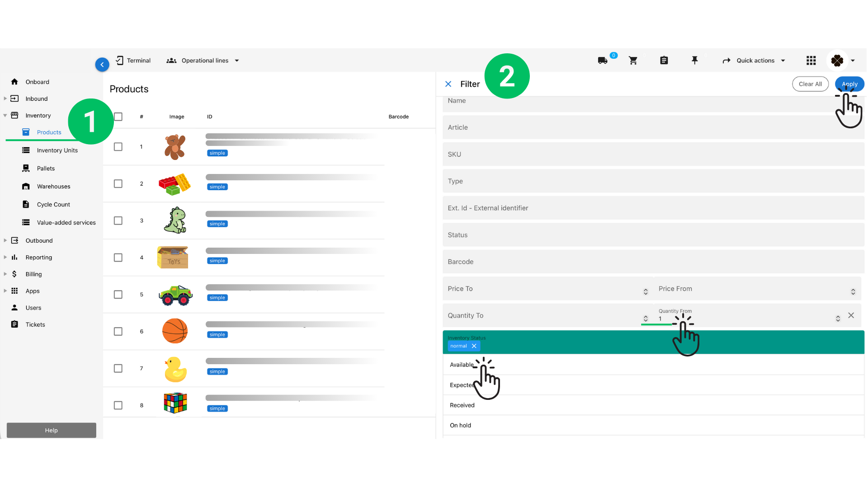Click the Terminal icon in the top bar
Image resolution: width=868 pixels, height=488 pixels.
pyautogui.click(x=120, y=60)
